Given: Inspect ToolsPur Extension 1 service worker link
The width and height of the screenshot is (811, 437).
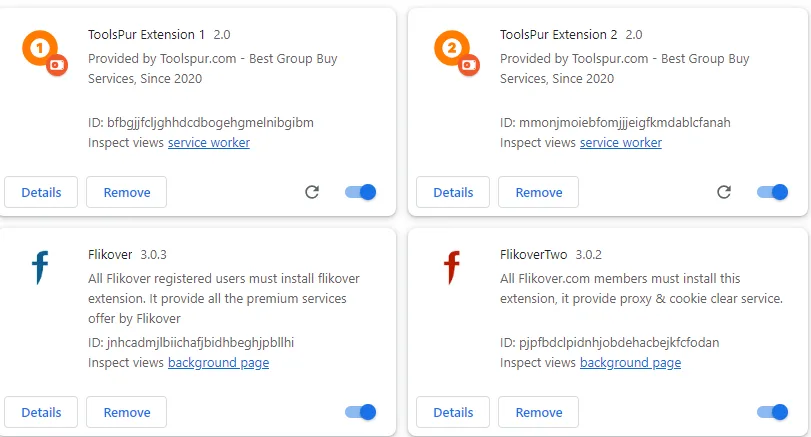Looking at the screenshot, I should click(x=209, y=143).
